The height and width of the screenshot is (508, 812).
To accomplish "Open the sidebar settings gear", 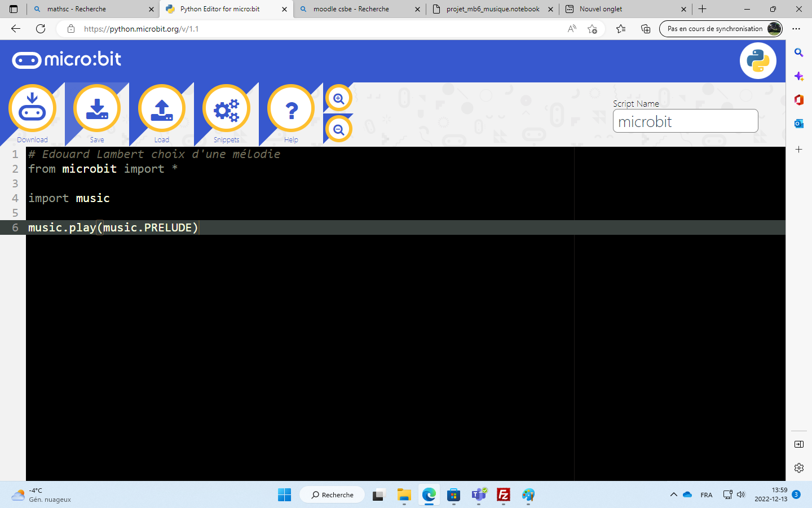I will pyautogui.click(x=799, y=468).
